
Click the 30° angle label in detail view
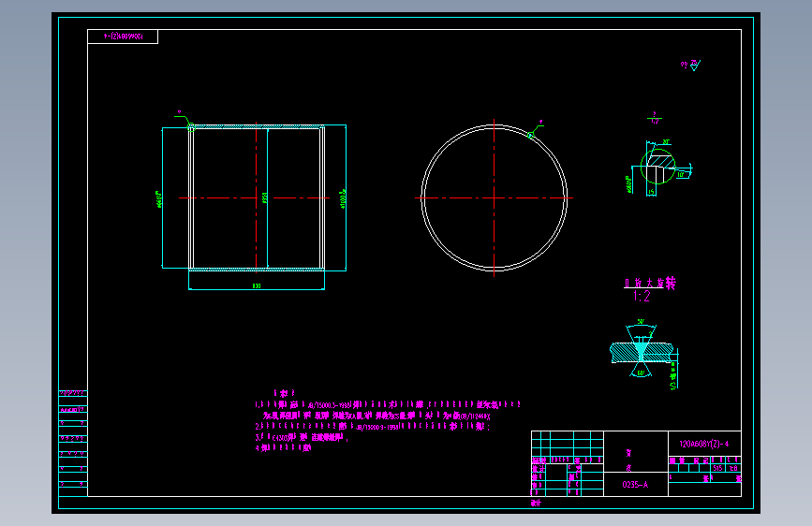click(x=666, y=142)
